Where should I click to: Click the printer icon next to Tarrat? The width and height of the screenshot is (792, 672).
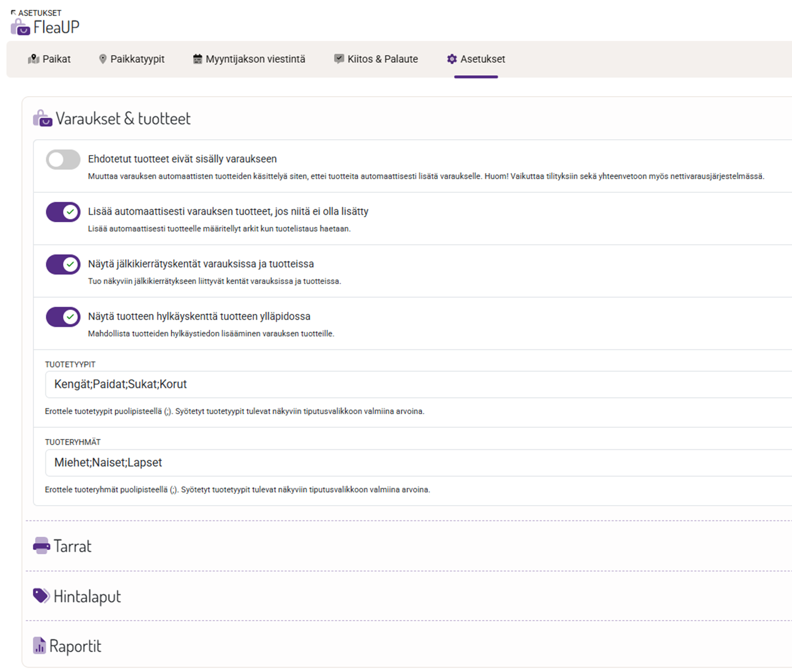tap(41, 546)
